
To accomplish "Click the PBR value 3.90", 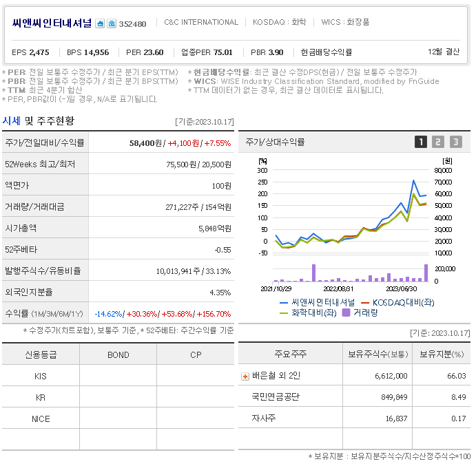I will [276, 52].
